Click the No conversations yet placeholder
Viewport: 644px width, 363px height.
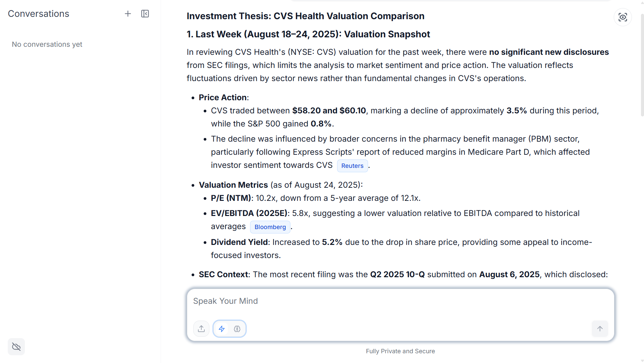[x=47, y=44]
